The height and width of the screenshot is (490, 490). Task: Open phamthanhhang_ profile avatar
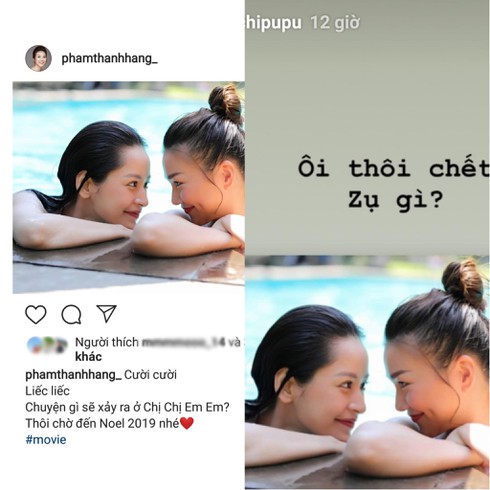tap(38, 58)
